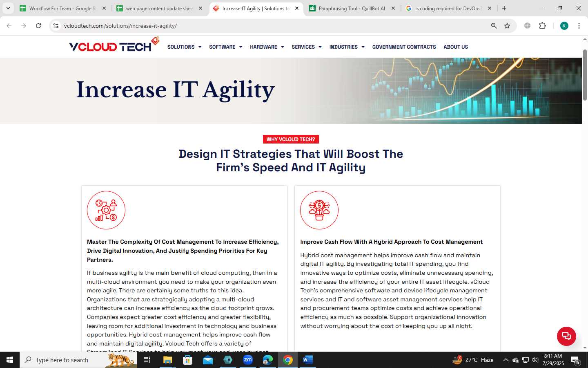Close the Increase IT Agility tab
The width and height of the screenshot is (588, 368).
click(297, 8)
